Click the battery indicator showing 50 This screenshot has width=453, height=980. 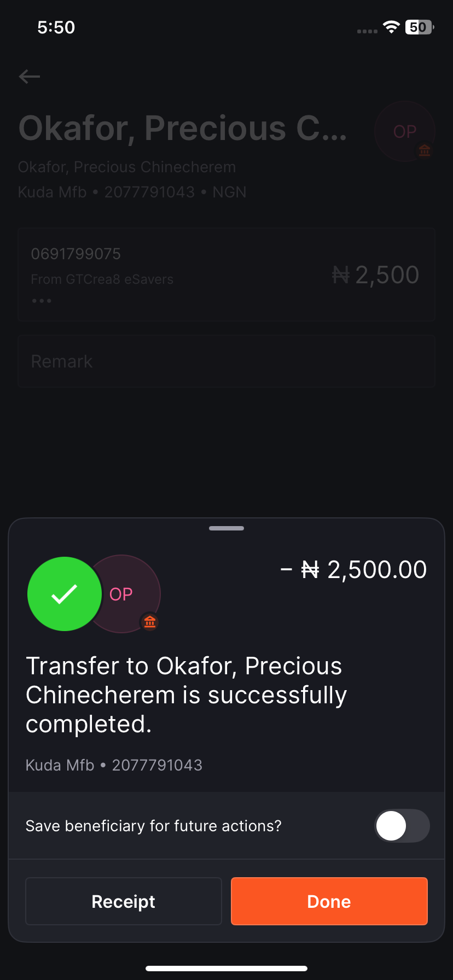[x=419, y=27]
